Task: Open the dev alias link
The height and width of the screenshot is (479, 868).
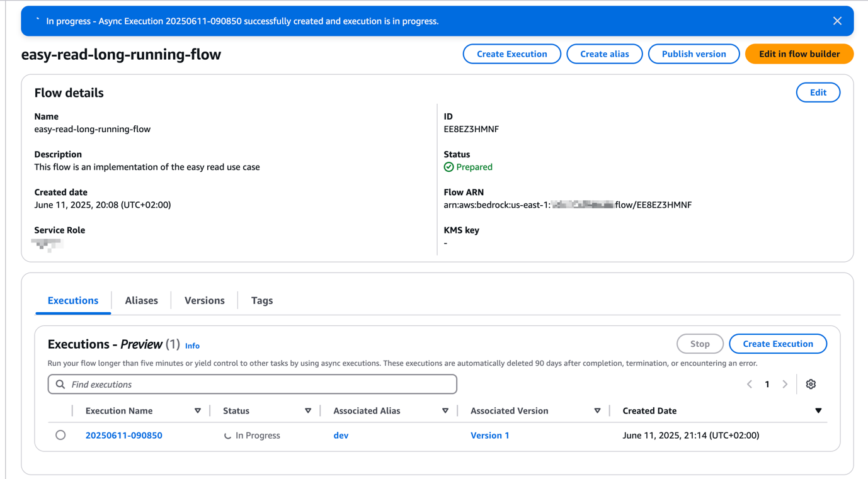Action: point(341,435)
